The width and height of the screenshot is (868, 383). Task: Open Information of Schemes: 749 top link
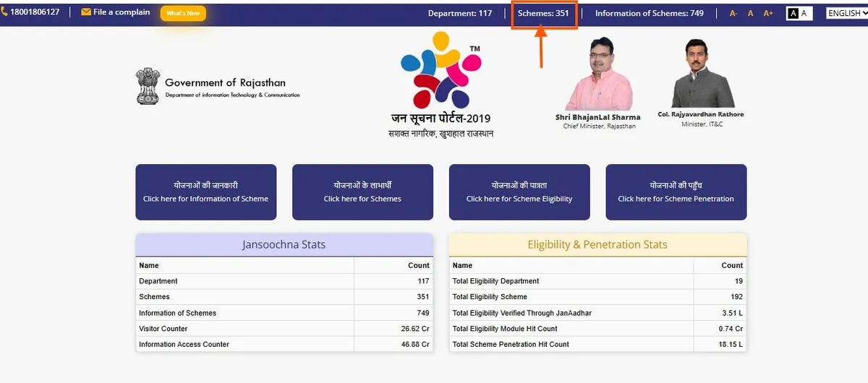pos(649,14)
